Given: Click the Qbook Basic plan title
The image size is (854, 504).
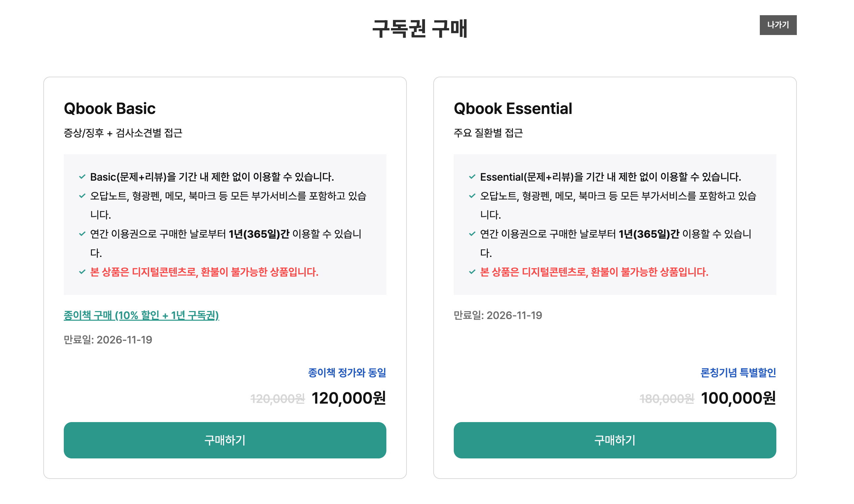Looking at the screenshot, I should (x=109, y=109).
